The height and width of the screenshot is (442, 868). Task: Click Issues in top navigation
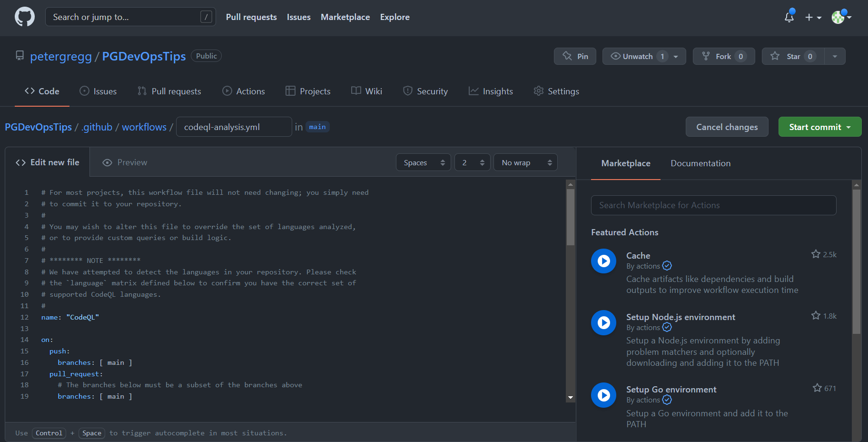pos(299,17)
